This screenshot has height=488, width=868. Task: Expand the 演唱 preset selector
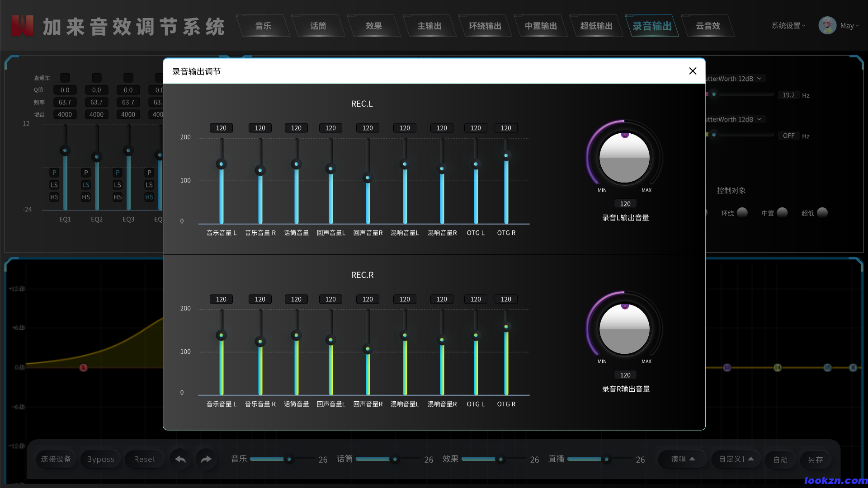682,459
